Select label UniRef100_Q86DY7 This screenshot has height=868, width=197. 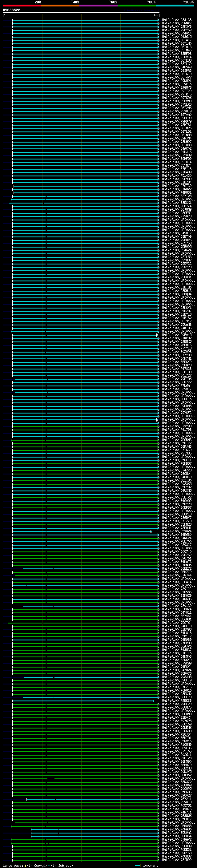(x=177, y=518)
